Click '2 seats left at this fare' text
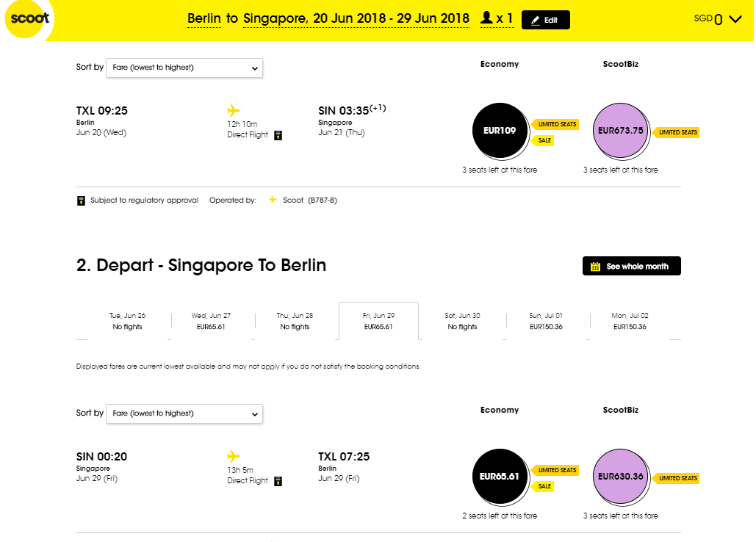The height and width of the screenshot is (542, 756). 500,516
